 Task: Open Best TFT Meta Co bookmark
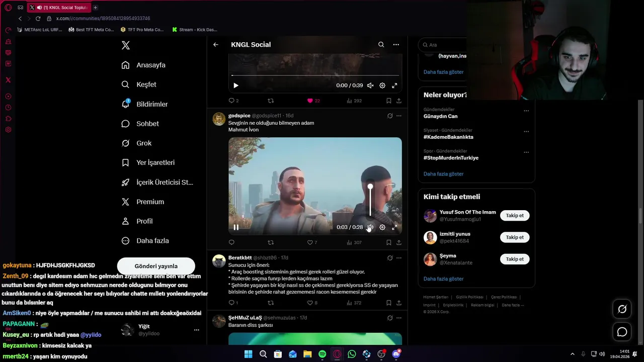(x=92, y=30)
